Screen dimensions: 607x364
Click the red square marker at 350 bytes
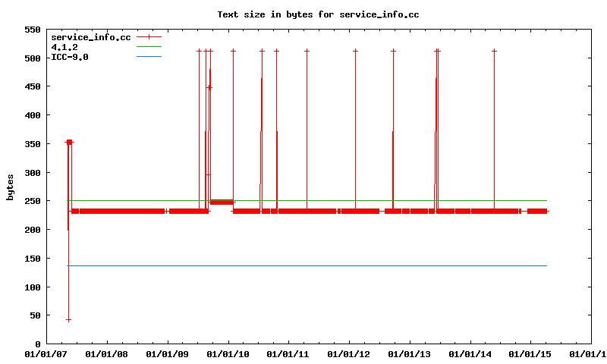[69, 142]
